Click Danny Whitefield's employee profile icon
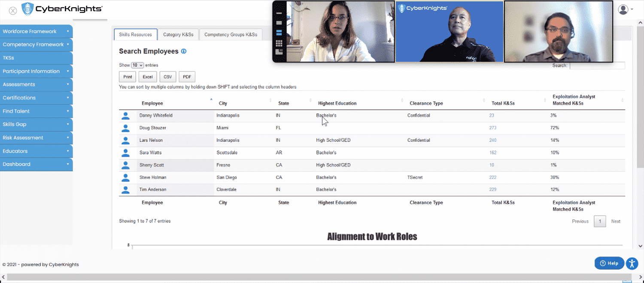Image resolution: width=644 pixels, height=283 pixels. tap(125, 116)
